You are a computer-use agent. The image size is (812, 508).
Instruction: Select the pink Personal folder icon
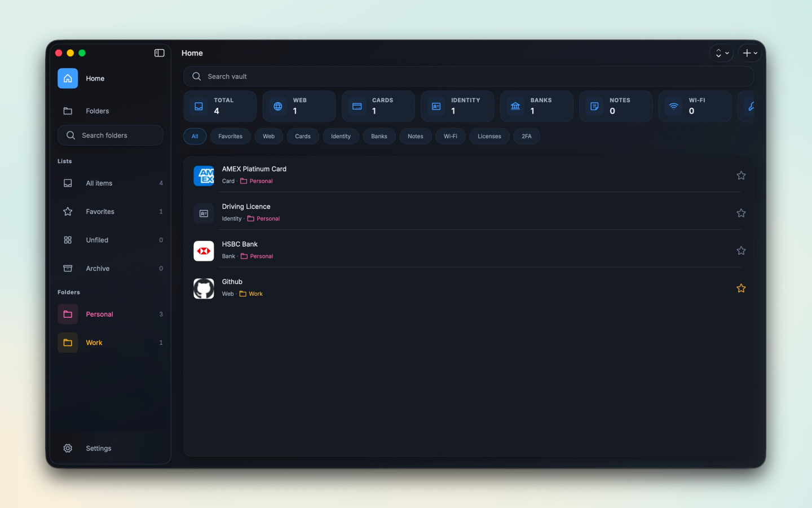(x=68, y=314)
